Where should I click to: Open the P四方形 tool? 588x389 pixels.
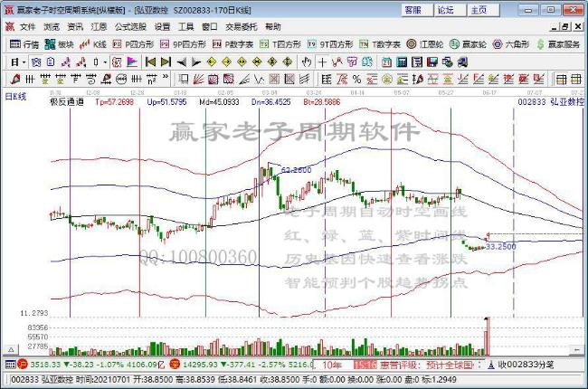[134, 44]
